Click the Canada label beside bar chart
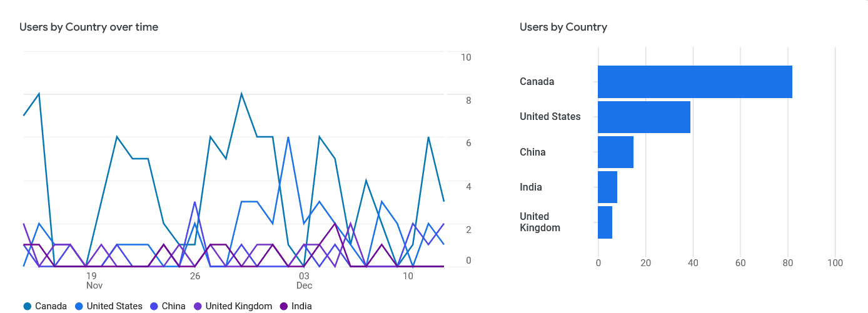This screenshot has width=868, height=313. point(537,82)
